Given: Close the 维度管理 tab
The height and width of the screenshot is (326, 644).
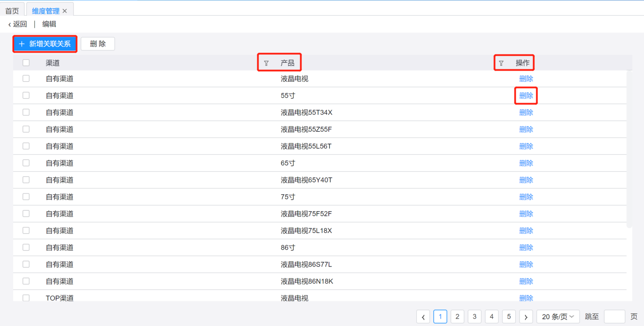Looking at the screenshot, I should coord(65,11).
